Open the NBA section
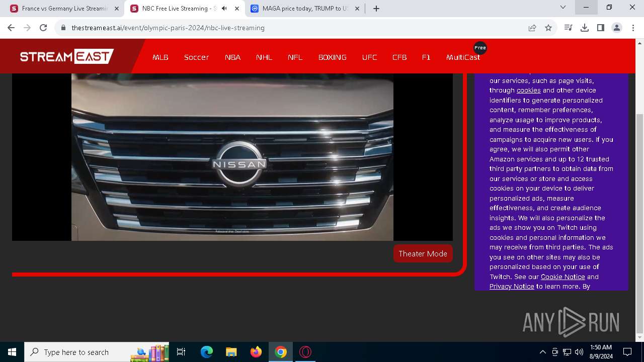 pyautogui.click(x=232, y=57)
